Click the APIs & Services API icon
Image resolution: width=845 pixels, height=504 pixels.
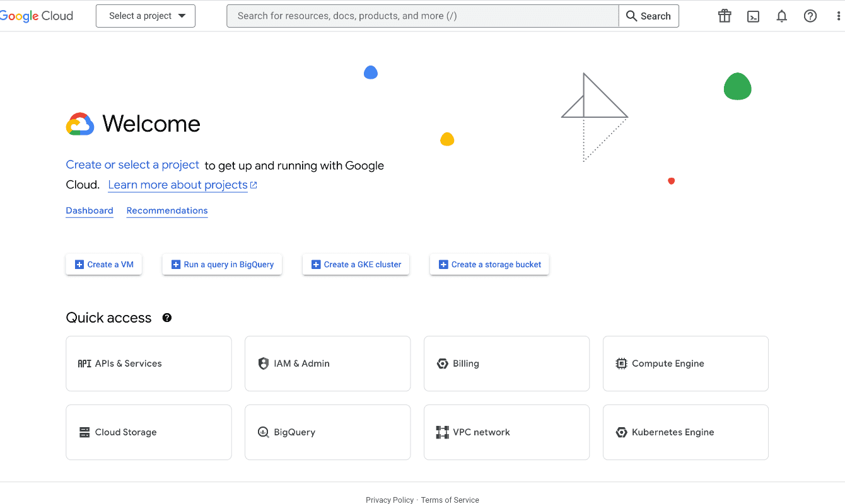coord(84,364)
